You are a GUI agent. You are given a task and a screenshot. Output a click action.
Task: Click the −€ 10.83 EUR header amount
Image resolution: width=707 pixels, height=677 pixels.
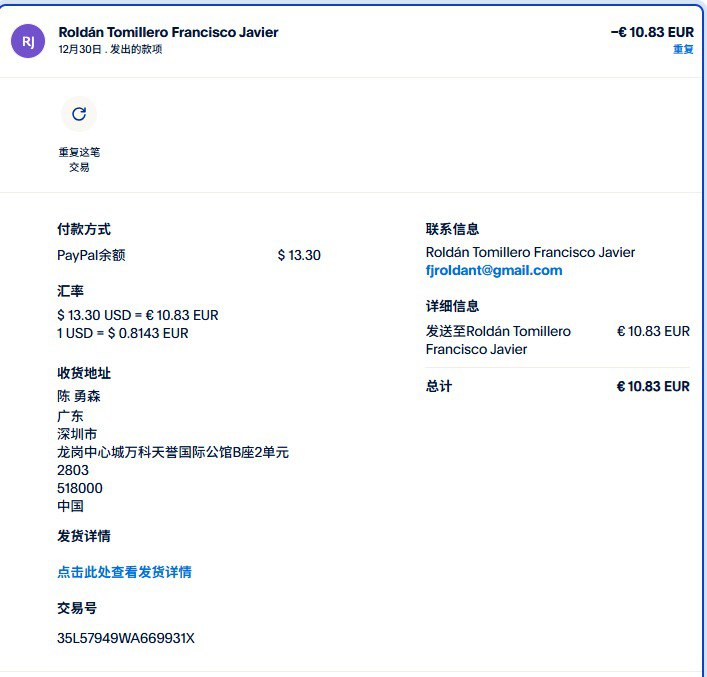651,32
